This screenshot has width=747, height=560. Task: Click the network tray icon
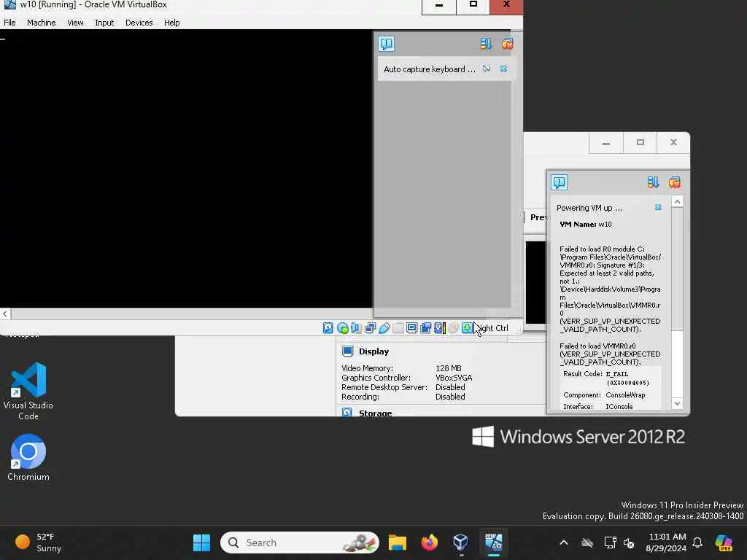click(x=610, y=542)
